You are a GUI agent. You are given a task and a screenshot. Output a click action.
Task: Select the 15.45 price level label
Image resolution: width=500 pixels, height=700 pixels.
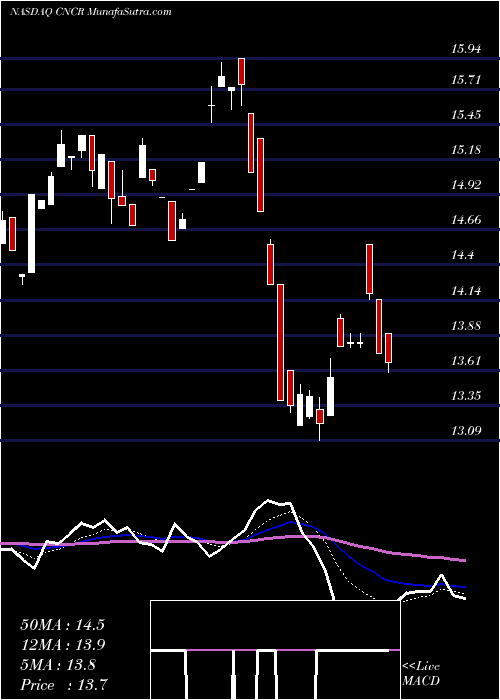click(466, 115)
